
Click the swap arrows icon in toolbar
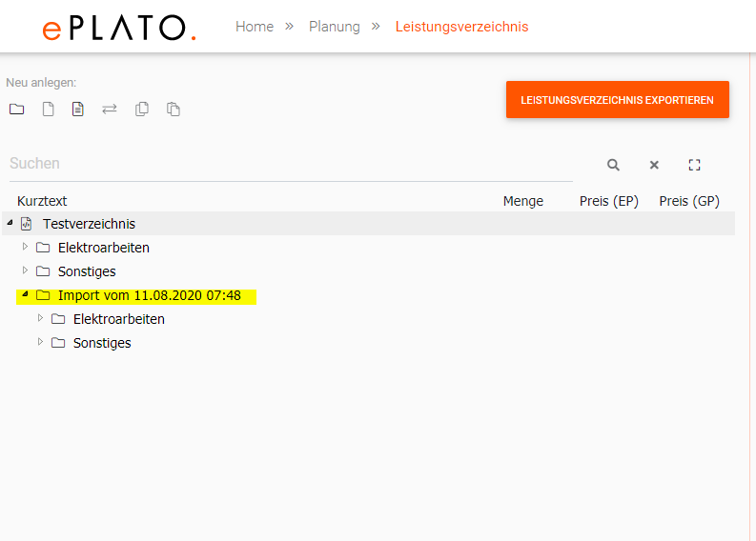[110, 110]
